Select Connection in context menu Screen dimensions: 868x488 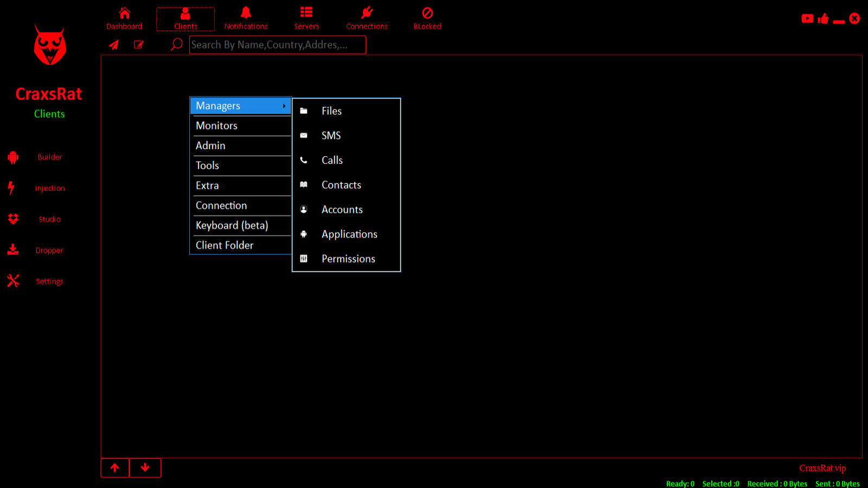(x=240, y=206)
